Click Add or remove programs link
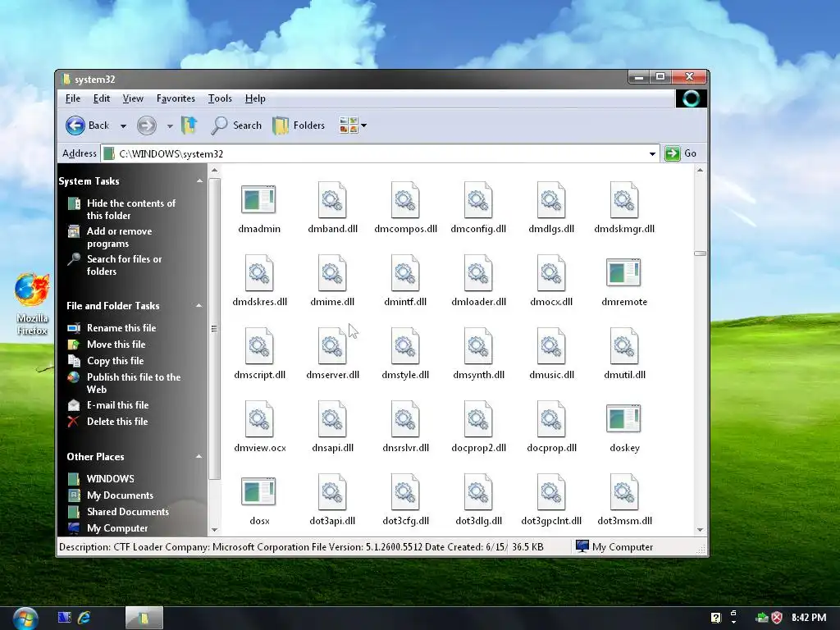This screenshot has width=840, height=630. (119, 237)
